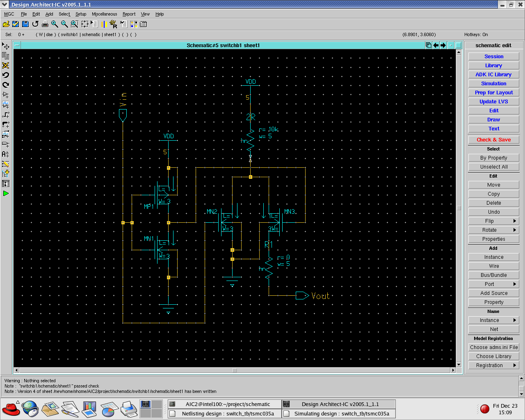
Task: Click the Check and Save checkmark-disk icon
Action: pyautogui.click(x=16, y=24)
